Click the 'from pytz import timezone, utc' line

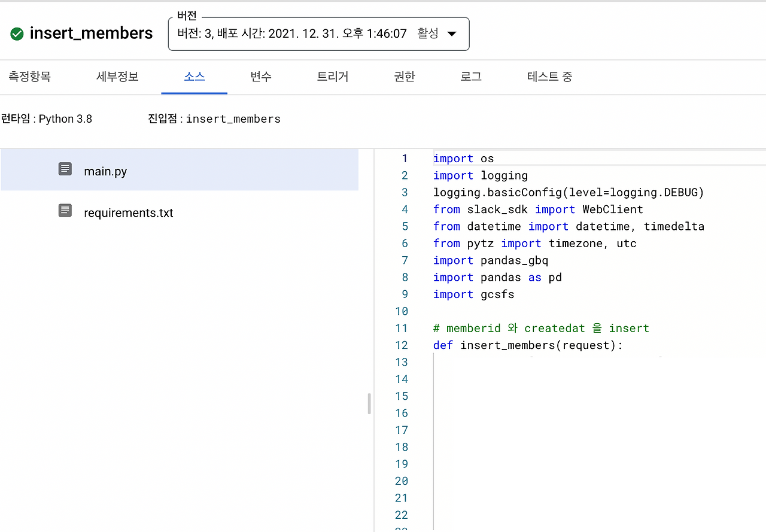click(x=535, y=243)
